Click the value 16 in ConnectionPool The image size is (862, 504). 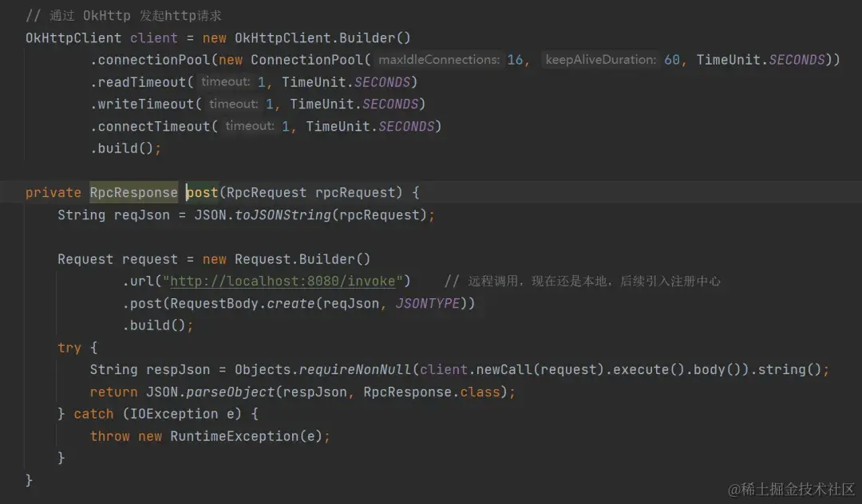(515, 60)
